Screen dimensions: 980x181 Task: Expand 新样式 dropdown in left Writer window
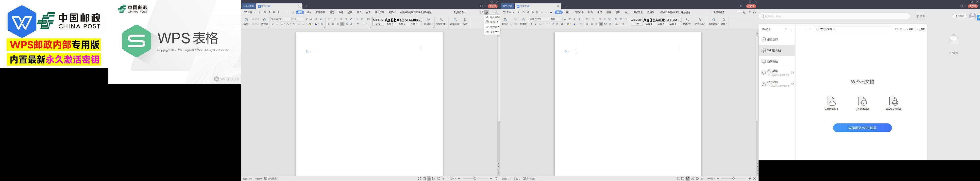point(428,24)
